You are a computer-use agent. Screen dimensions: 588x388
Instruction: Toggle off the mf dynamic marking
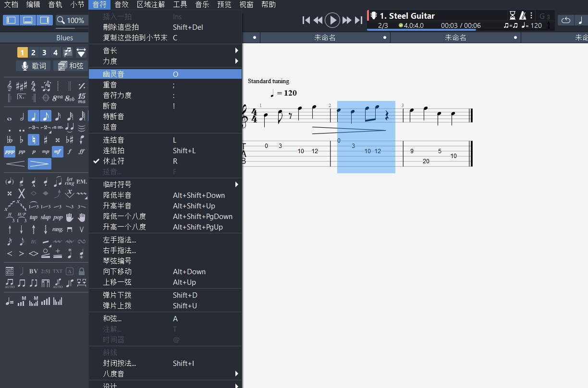(x=58, y=151)
